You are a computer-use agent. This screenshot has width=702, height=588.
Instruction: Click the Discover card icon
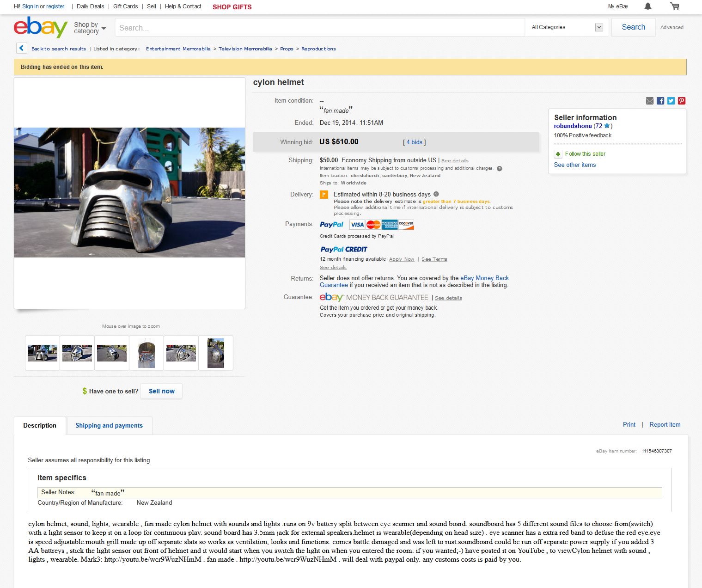click(406, 225)
